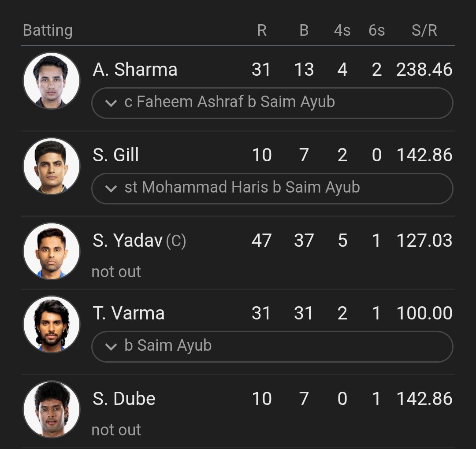Select the R column header
This screenshot has width=476, height=449.
[x=263, y=31]
